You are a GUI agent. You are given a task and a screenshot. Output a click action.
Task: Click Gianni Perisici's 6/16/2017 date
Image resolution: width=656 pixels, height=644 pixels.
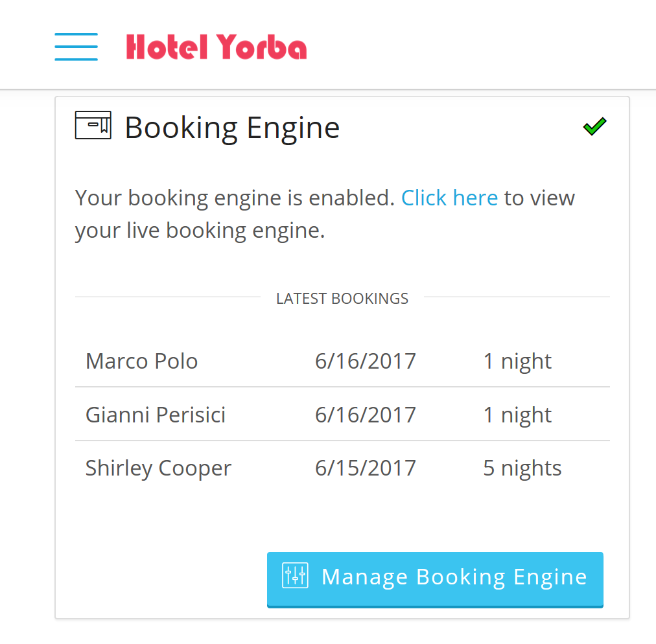point(365,415)
